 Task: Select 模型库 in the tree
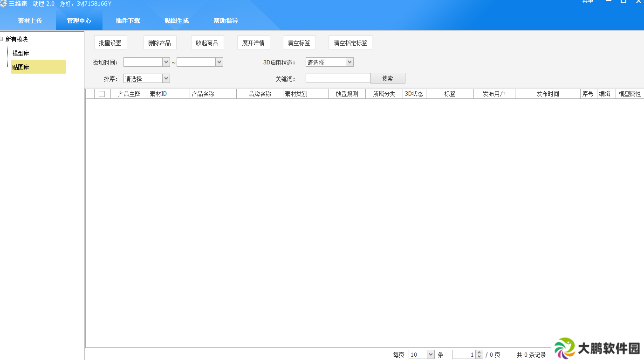click(x=21, y=53)
